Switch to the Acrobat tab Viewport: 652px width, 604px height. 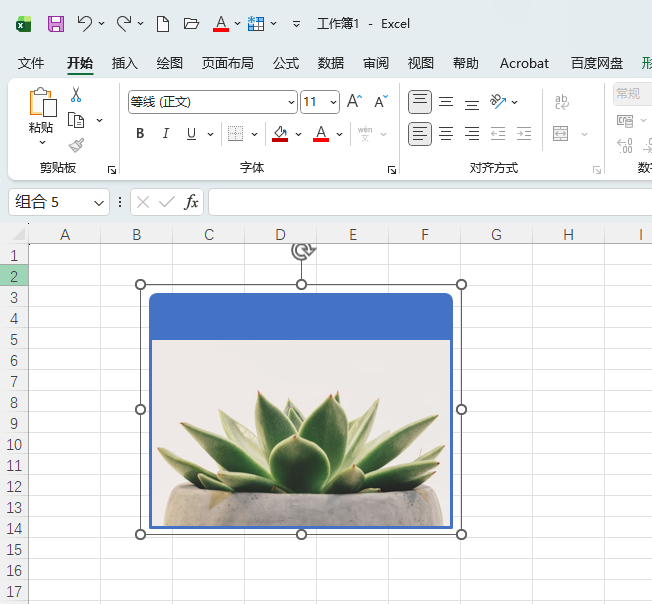[x=524, y=63]
